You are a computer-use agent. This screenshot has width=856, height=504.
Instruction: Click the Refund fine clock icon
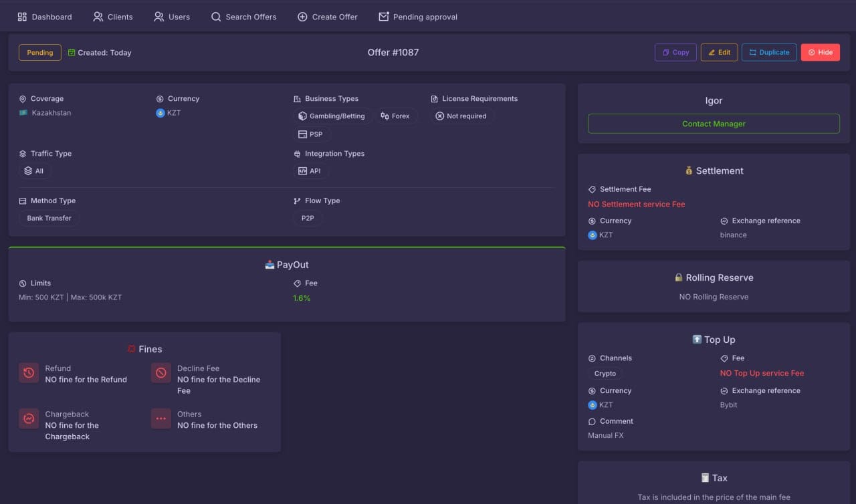pyautogui.click(x=29, y=373)
